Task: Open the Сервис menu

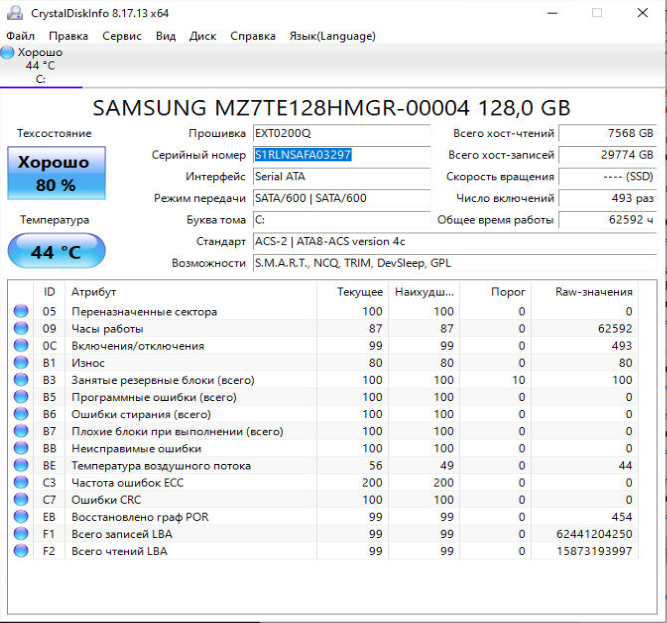Action: [x=122, y=36]
